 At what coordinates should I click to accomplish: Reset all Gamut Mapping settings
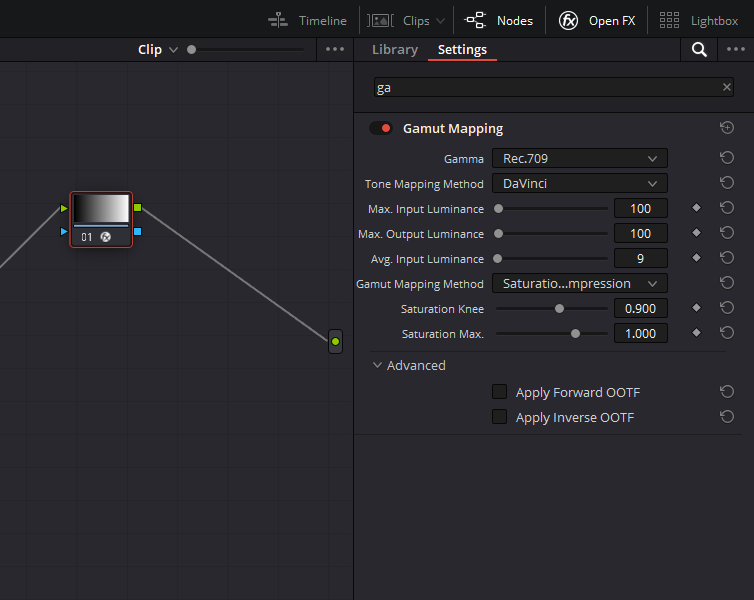pyautogui.click(x=727, y=127)
